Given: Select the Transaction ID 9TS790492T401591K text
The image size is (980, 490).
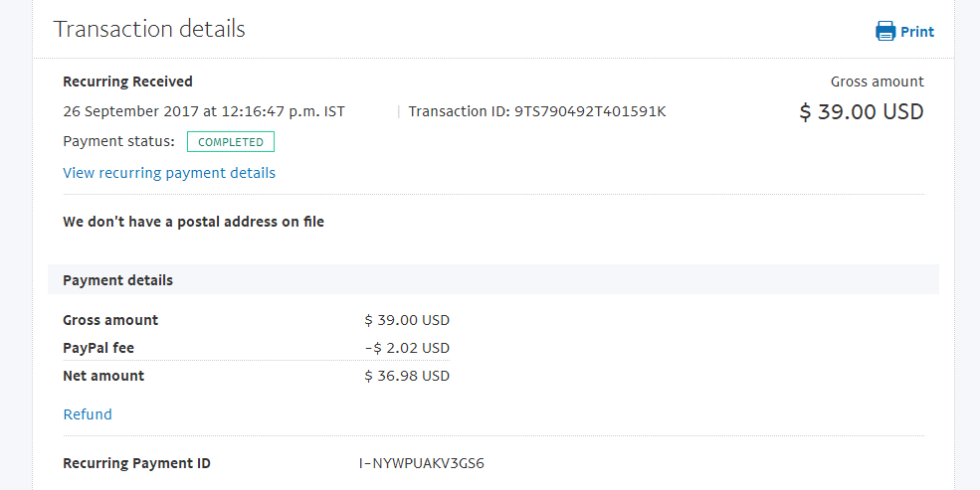Looking at the screenshot, I should (x=537, y=111).
